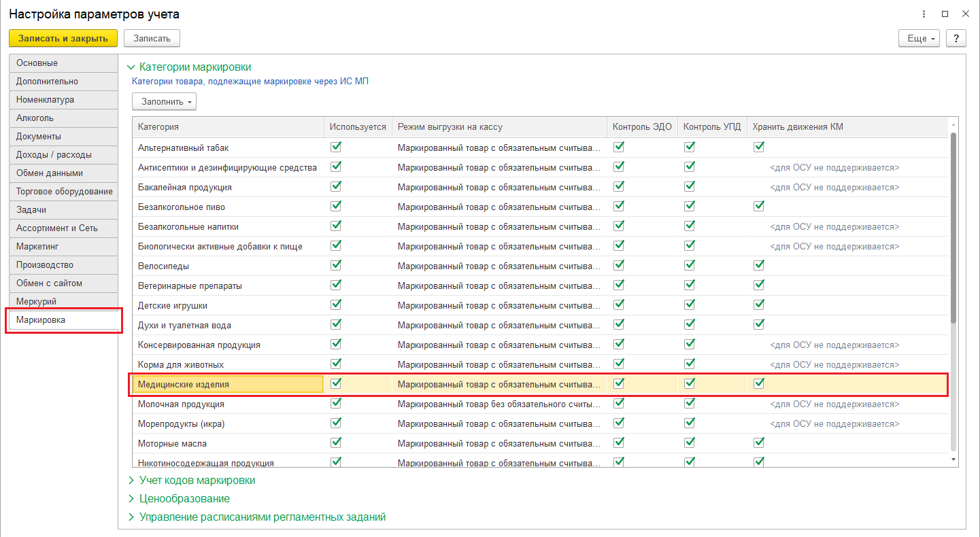The width and height of the screenshot is (980, 537).
Task: Click the table scrollbar up arrow
Action: pyautogui.click(x=953, y=126)
